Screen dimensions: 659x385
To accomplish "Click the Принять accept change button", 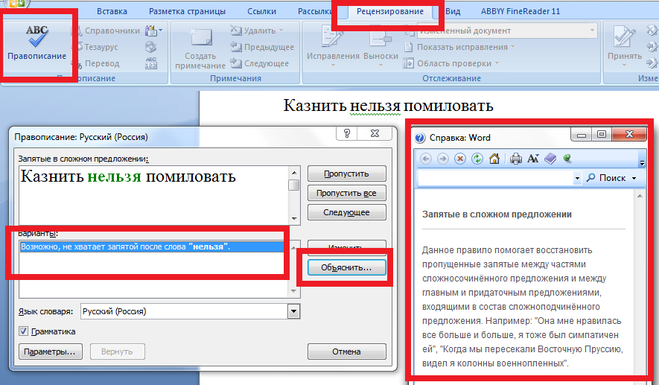I will point(624,46).
